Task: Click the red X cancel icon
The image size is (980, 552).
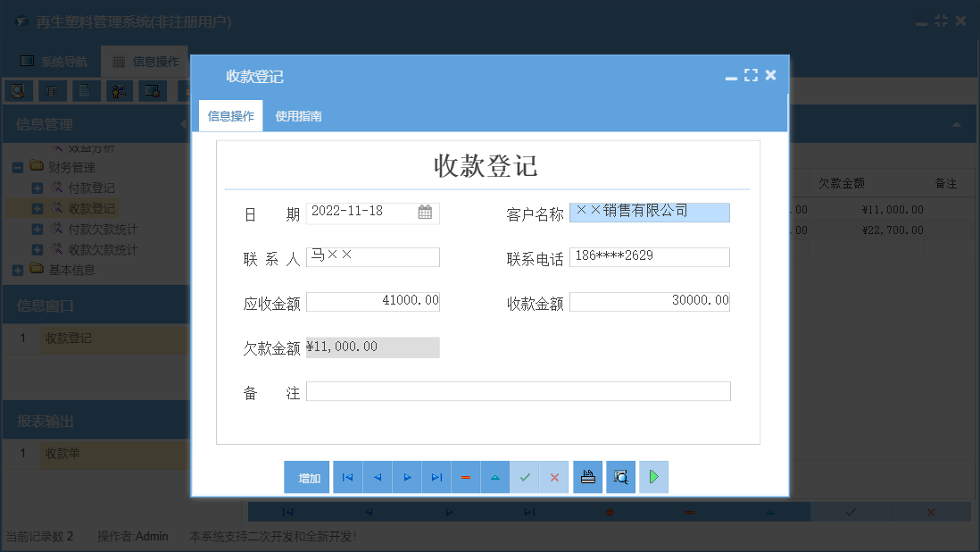Action: coord(554,476)
